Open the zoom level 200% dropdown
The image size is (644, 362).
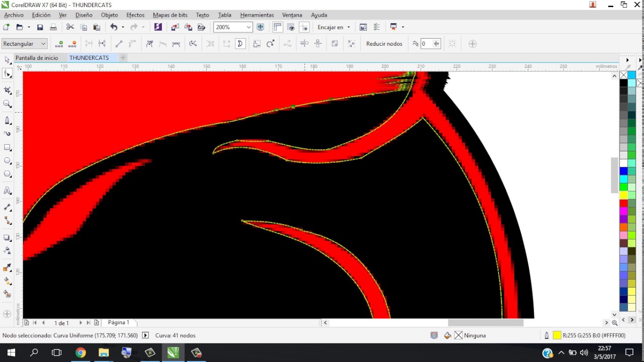249,27
